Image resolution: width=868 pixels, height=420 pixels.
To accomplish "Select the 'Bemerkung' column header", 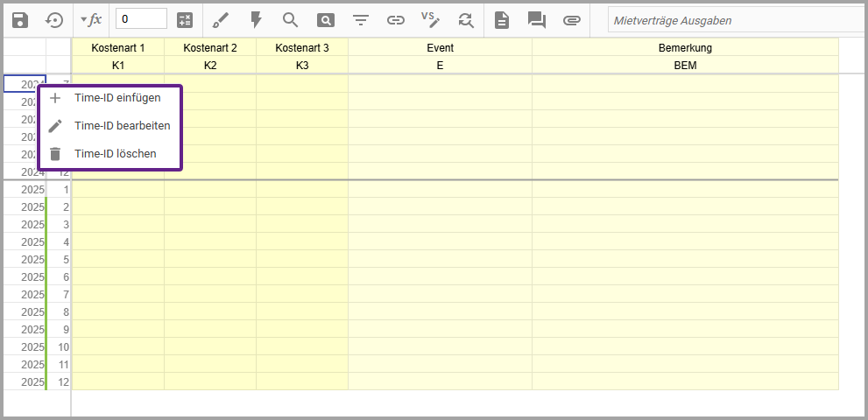I will click(x=685, y=48).
